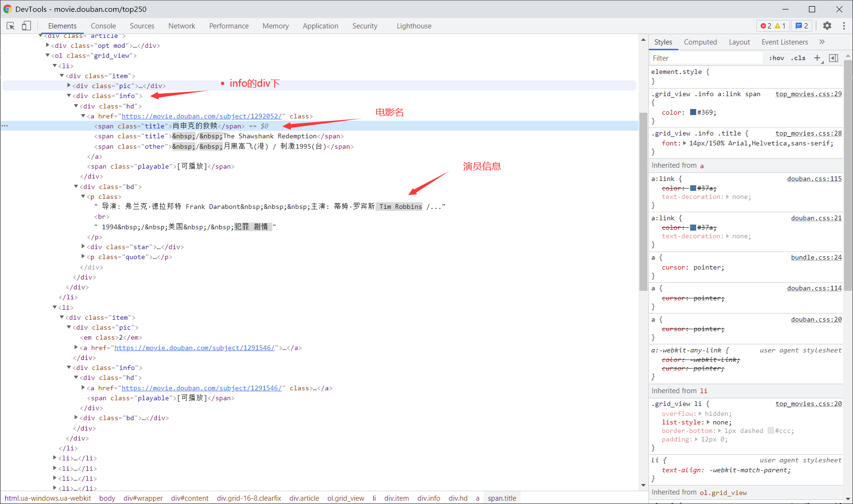Expand the first div class "pic" node
853x504 pixels.
point(69,86)
